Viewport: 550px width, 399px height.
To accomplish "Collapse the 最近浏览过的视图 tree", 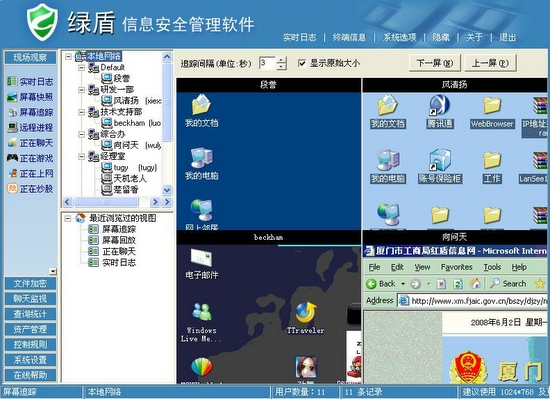I will tap(68, 218).
